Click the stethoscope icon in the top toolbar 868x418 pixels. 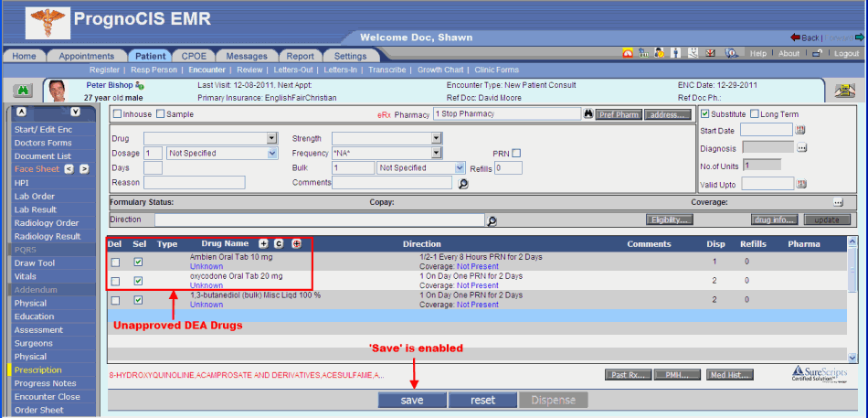point(693,53)
